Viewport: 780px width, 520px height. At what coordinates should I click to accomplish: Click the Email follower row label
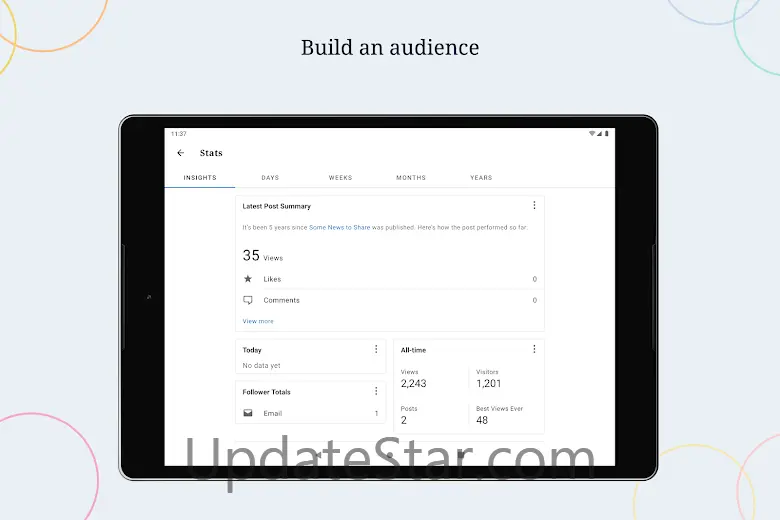click(x=273, y=414)
